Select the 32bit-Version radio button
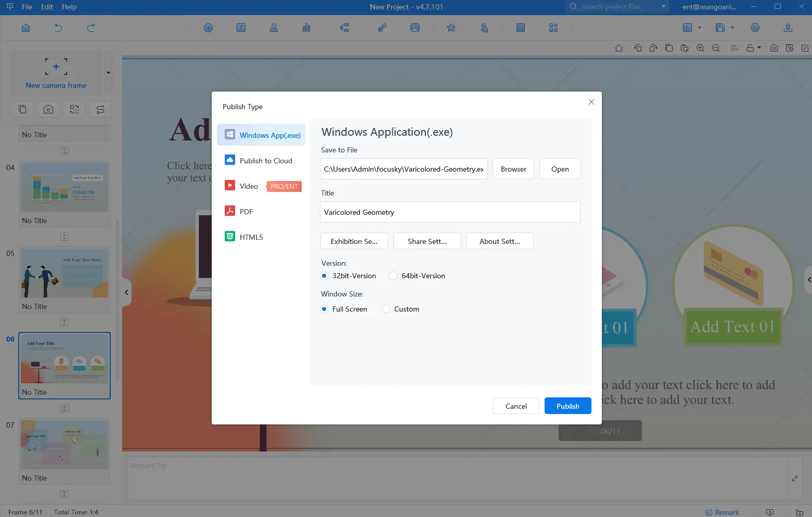 [x=324, y=276]
